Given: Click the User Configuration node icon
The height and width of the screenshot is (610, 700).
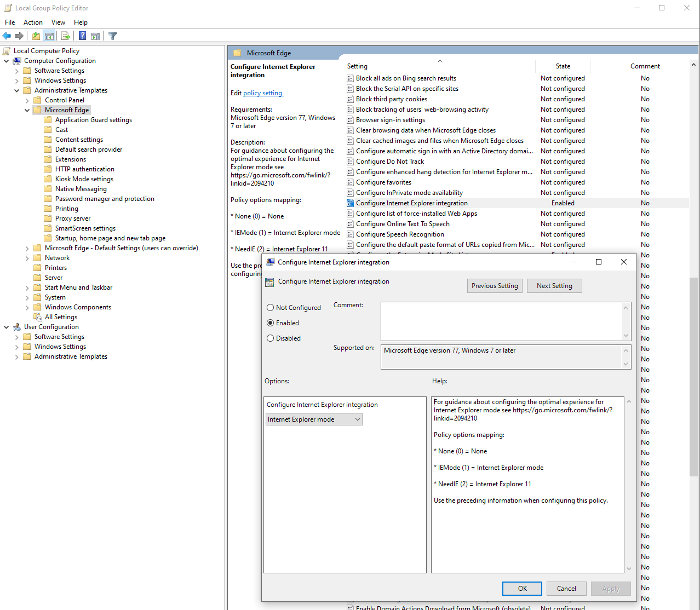Looking at the screenshot, I should pyautogui.click(x=17, y=327).
